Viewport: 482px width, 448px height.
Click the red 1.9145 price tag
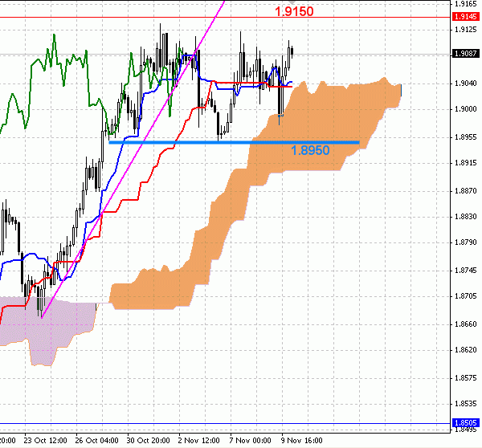tap(466, 17)
